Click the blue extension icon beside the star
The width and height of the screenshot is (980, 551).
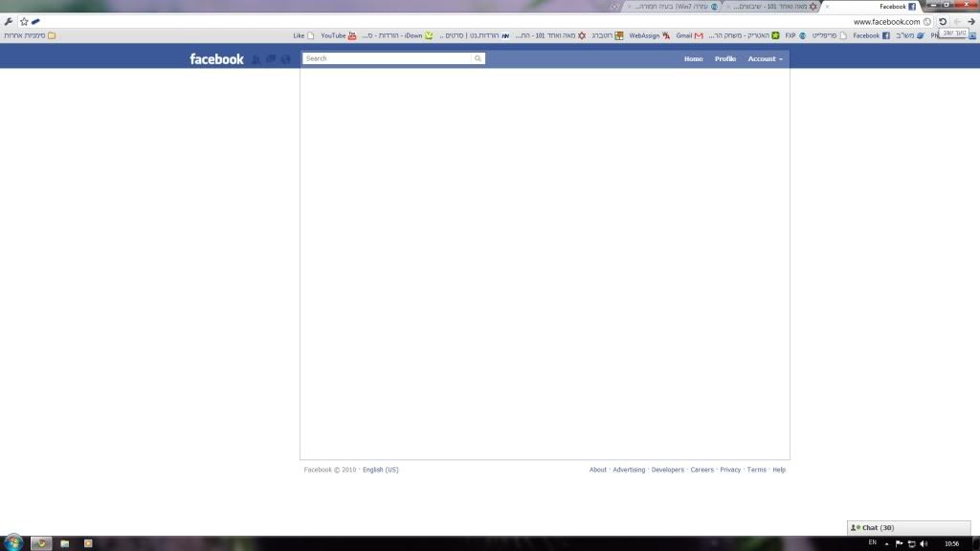pyautogui.click(x=35, y=21)
